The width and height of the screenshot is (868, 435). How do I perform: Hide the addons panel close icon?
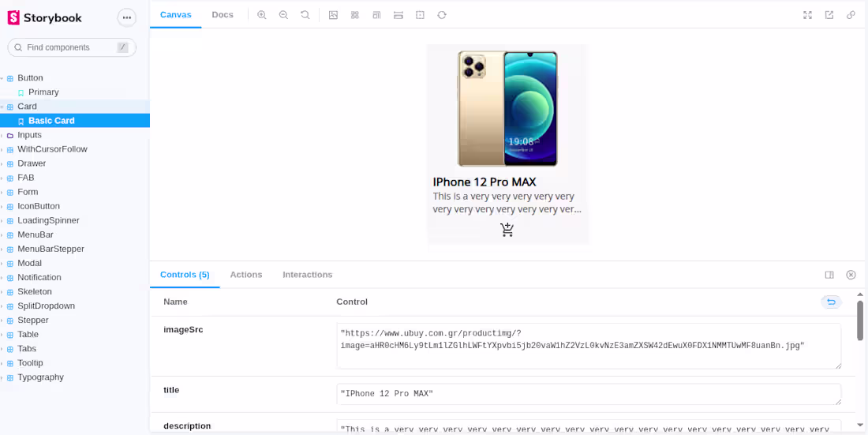coord(851,275)
